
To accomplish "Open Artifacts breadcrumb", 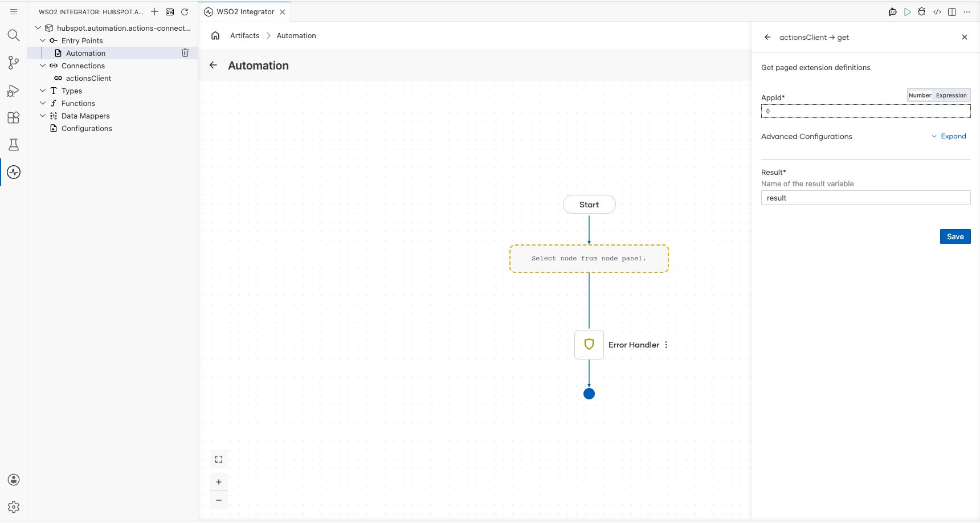I will (x=245, y=35).
